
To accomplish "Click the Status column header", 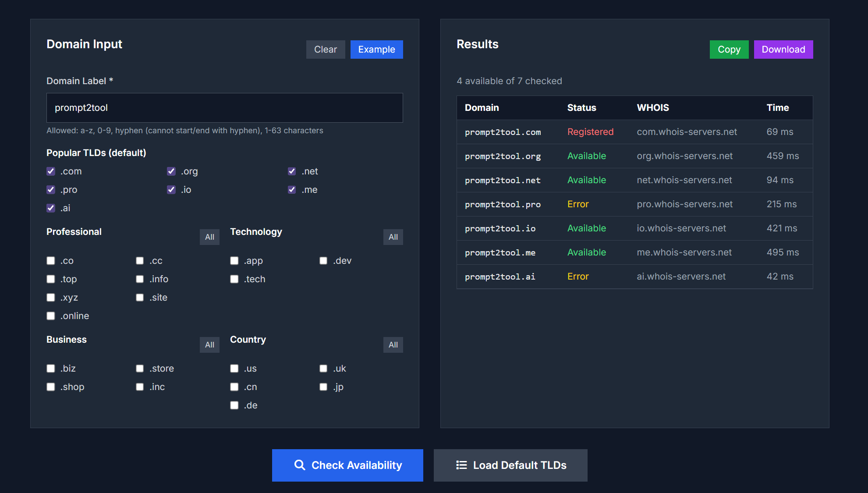I will point(581,108).
